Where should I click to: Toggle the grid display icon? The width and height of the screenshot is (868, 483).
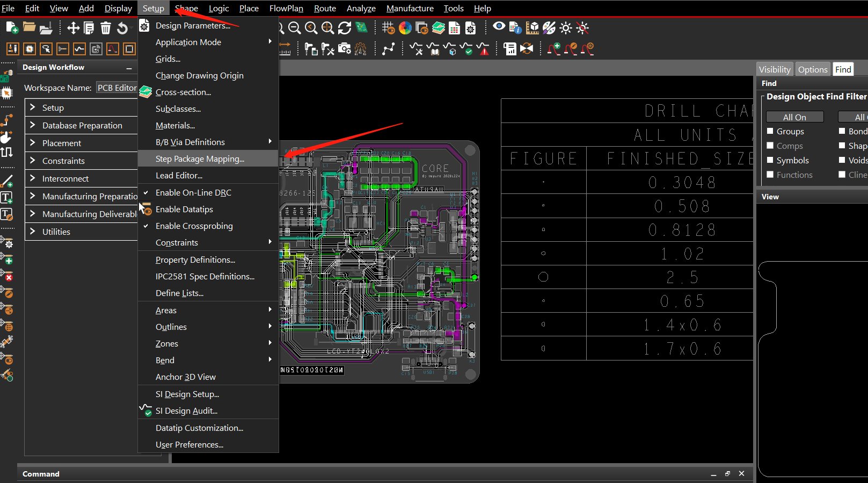(388, 28)
